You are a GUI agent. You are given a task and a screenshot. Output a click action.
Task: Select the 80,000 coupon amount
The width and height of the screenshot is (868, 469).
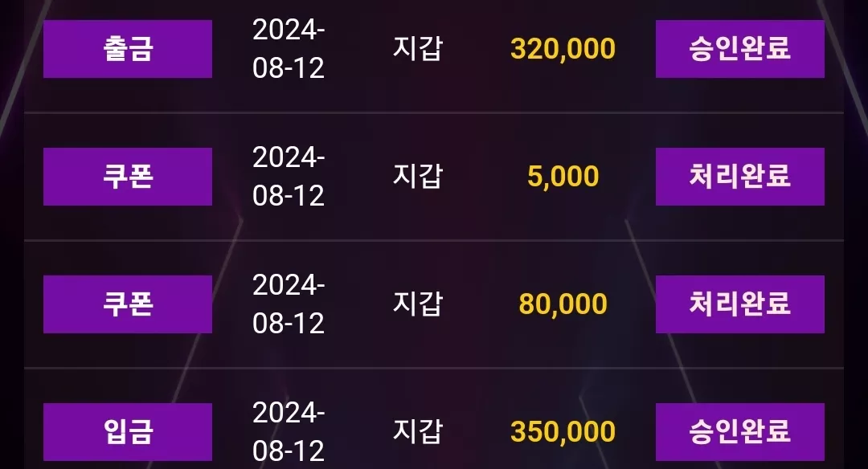pyautogui.click(x=563, y=304)
